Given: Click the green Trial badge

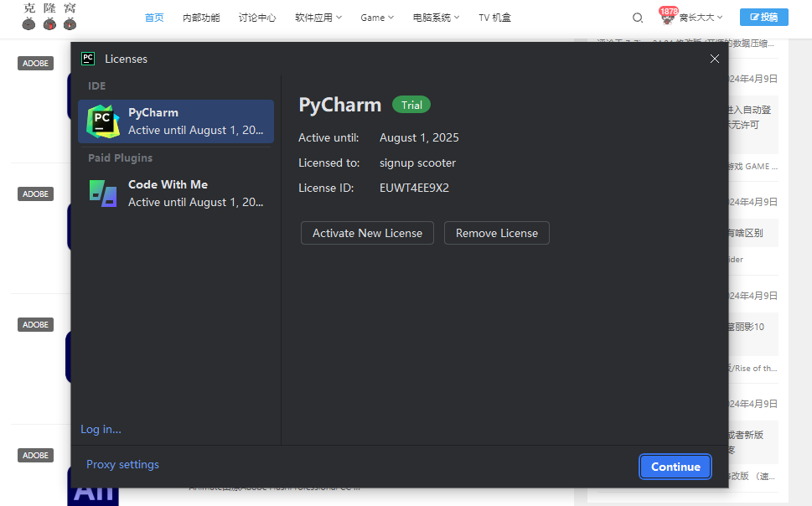Looking at the screenshot, I should click(411, 105).
